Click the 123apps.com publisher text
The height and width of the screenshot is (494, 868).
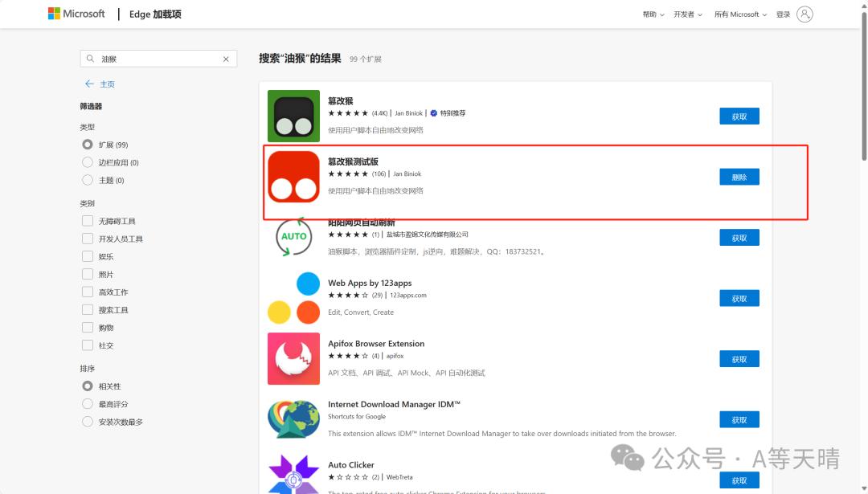(x=408, y=296)
